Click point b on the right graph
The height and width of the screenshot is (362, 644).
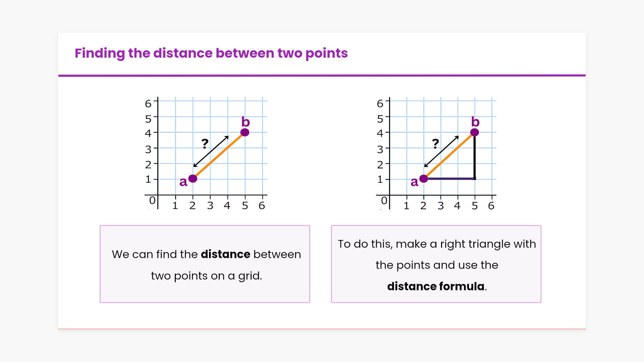point(475,132)
